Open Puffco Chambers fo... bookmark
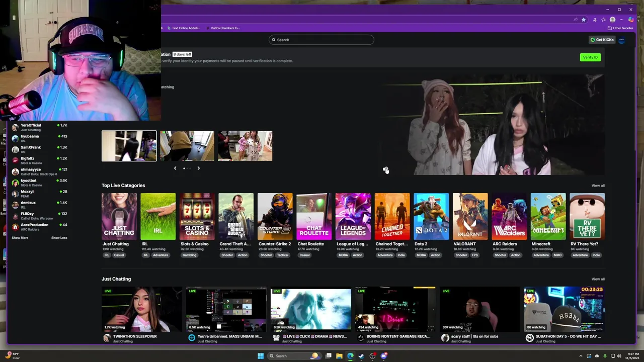The image size is (644, 362). (x=223, y=28)
